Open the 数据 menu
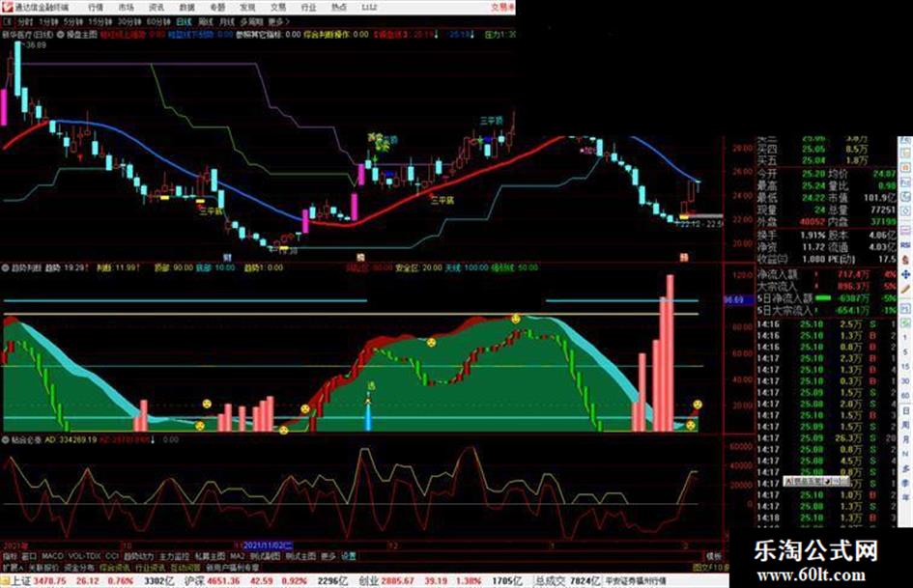 tap(186, 7)
